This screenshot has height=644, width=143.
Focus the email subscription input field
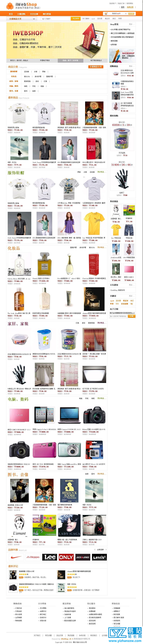tap(118, 316)
